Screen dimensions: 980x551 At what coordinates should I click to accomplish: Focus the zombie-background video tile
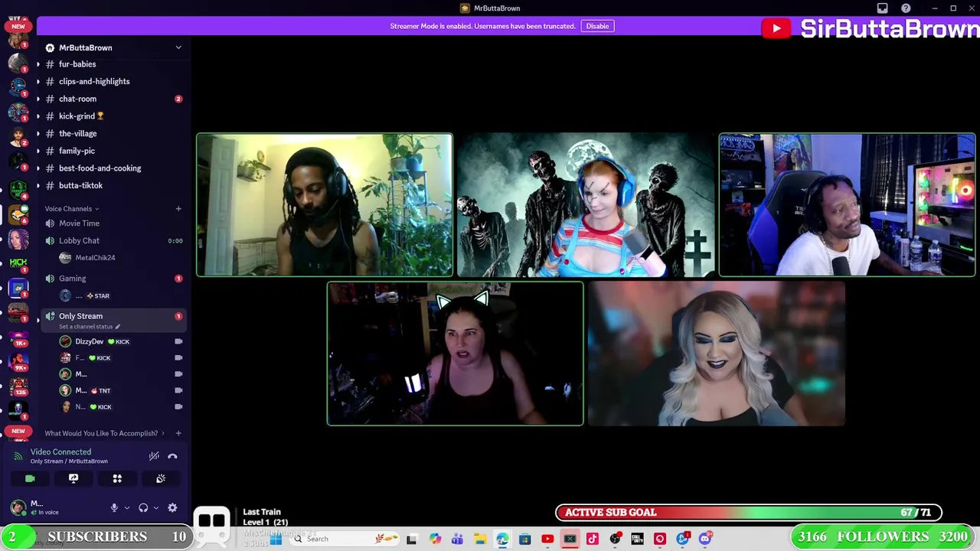pyautogui.click(x=586, y=205)
